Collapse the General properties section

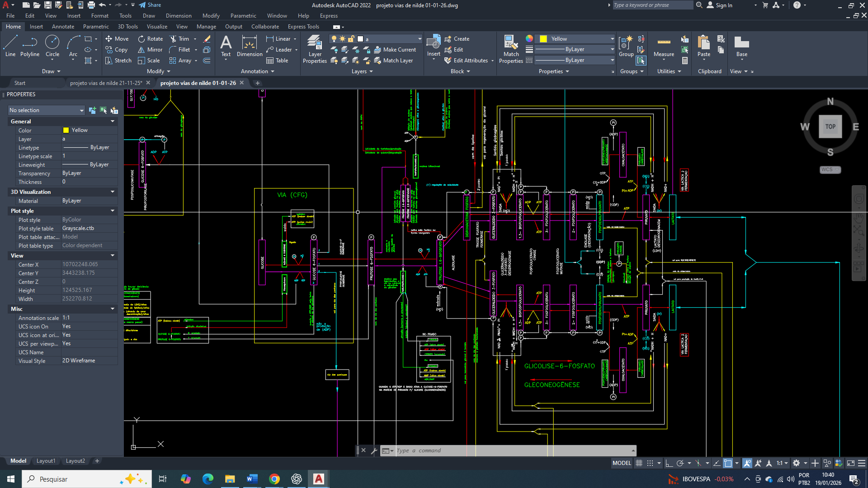pyautogui.click(x=113, y=122)
